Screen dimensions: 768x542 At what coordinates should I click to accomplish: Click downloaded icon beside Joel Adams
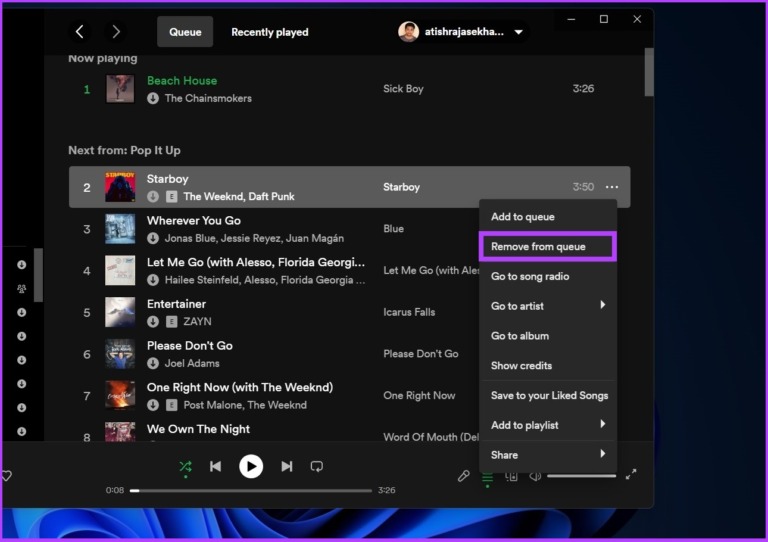[x=153, y=363]
